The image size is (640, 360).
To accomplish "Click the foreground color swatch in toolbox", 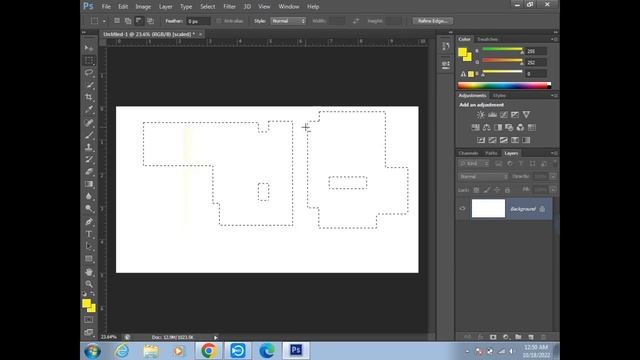I will [86, 303].
